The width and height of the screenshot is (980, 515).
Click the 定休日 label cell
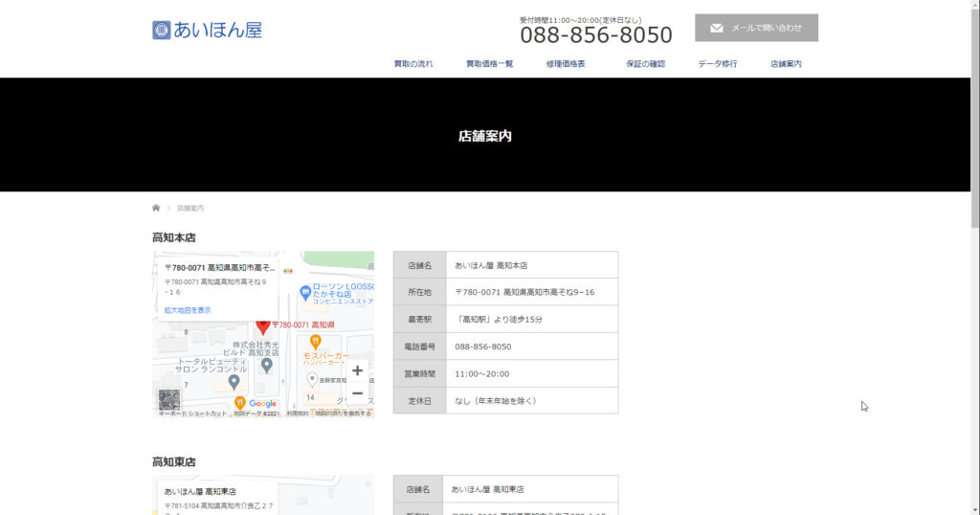[420, 401]
